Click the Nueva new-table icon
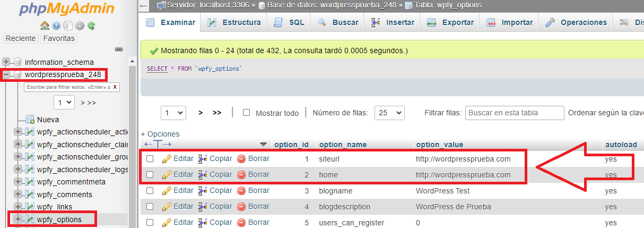644x228 pixels. tap(30, 120)
